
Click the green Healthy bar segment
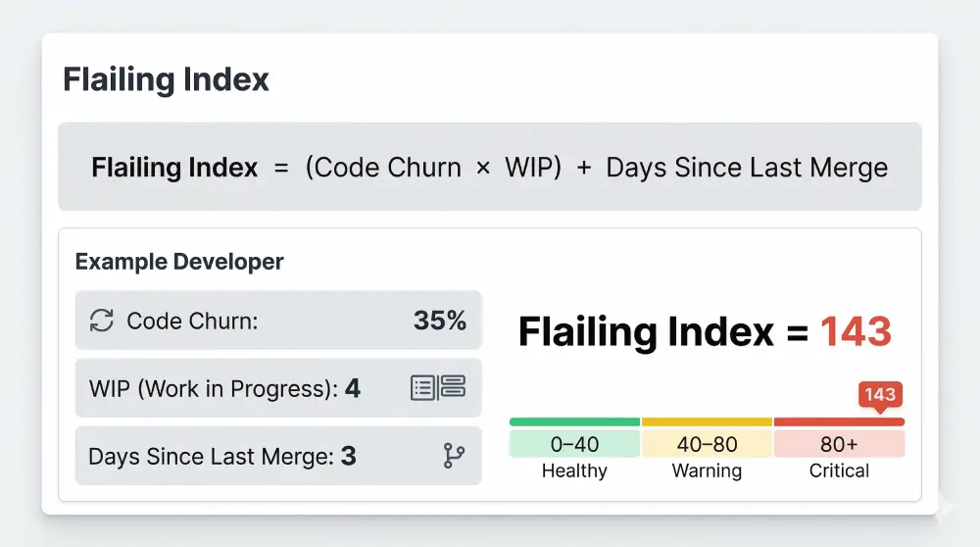point(574,422)
